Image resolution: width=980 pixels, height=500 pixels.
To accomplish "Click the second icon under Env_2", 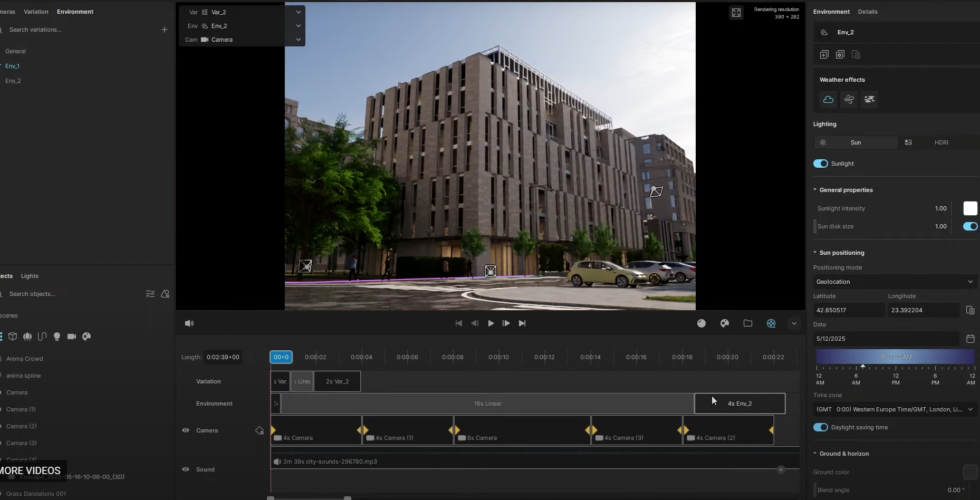I will pyautogui.click(x=840, y=54).
